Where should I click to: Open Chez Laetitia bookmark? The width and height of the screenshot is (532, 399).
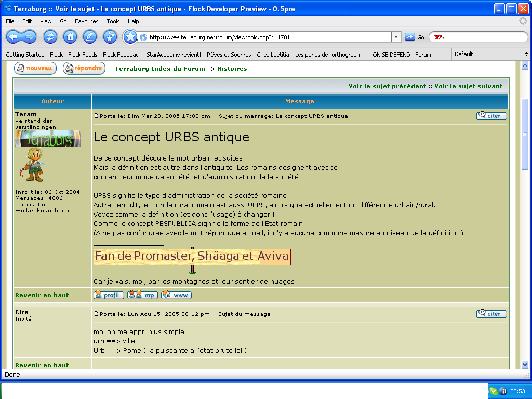273,55
